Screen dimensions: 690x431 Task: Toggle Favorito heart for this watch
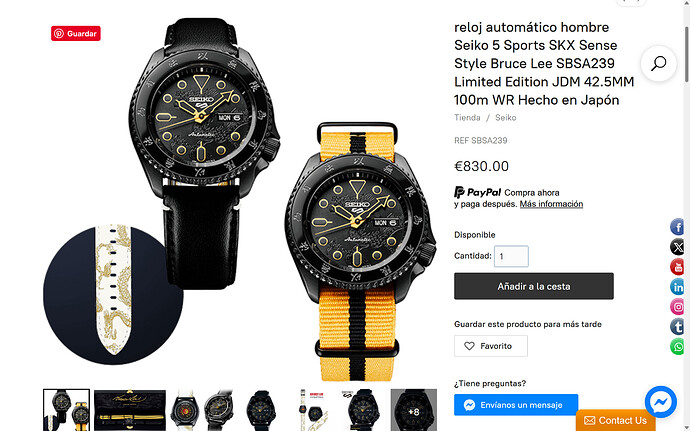click(x=491, y=346)
